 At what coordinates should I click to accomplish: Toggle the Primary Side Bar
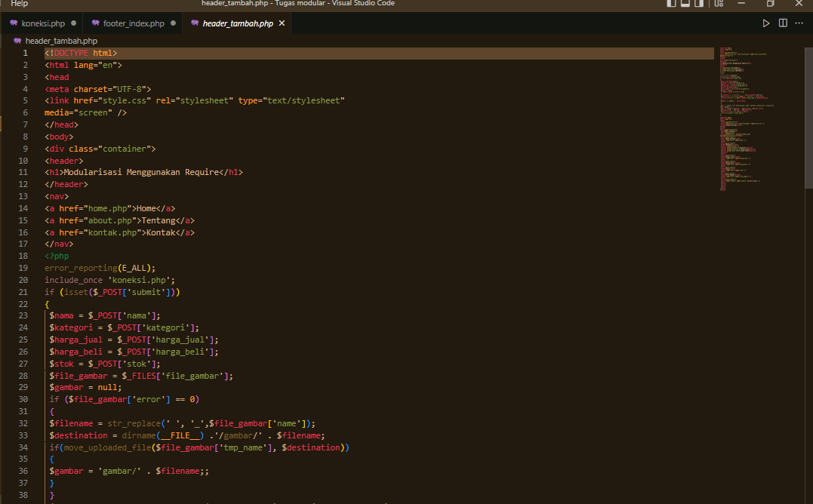(671, 4)
